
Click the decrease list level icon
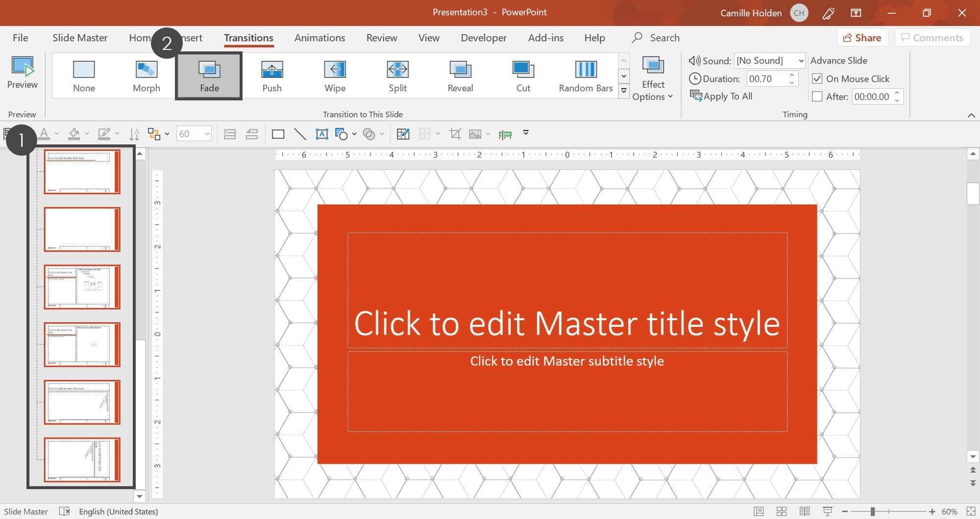252,134
